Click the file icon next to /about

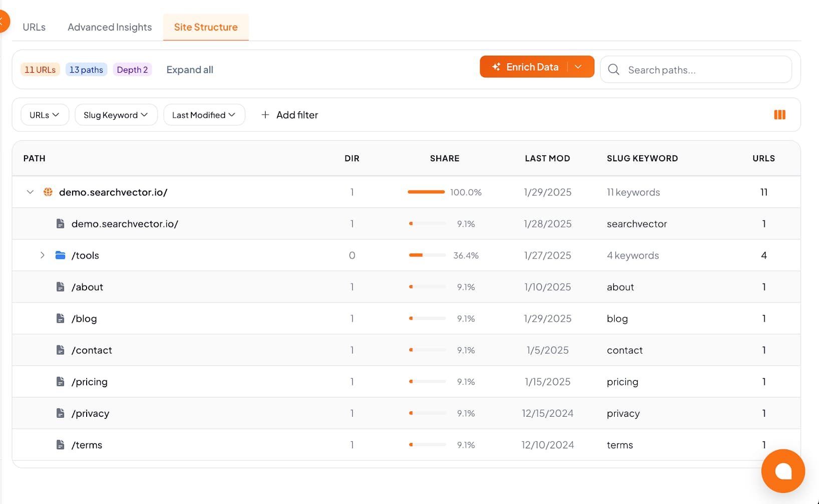[60, 287]
